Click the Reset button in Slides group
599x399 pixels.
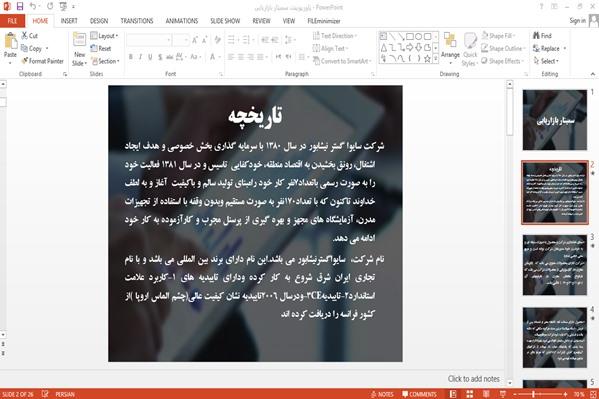(x=101, y=48)
